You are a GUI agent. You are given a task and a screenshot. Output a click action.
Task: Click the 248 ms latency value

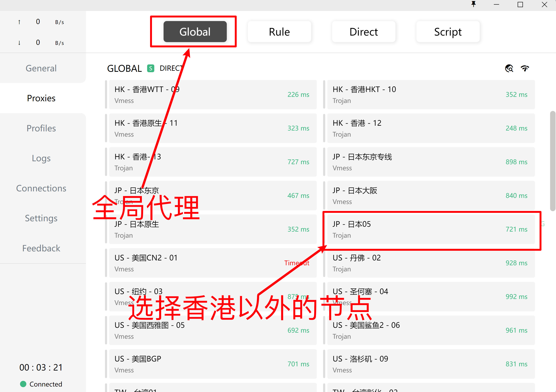pyautogui.click(x=517, y=128)
